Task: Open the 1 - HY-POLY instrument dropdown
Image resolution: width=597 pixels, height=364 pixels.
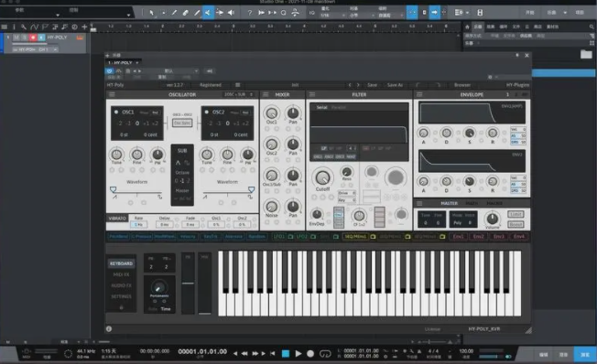Action: [x=123, y=62]
